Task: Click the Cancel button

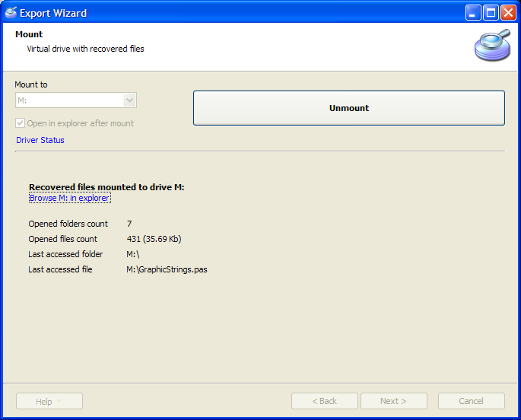Action: 471,401
